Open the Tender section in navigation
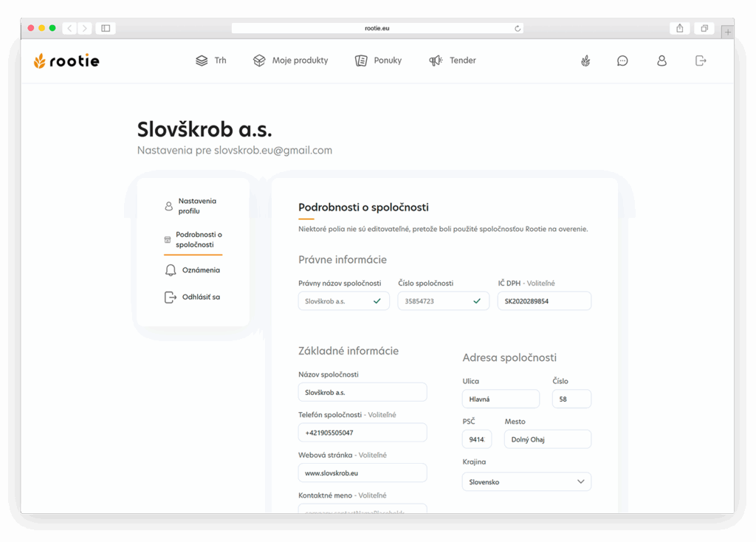Viewport: 756px width, 542px height. point(452,61)
